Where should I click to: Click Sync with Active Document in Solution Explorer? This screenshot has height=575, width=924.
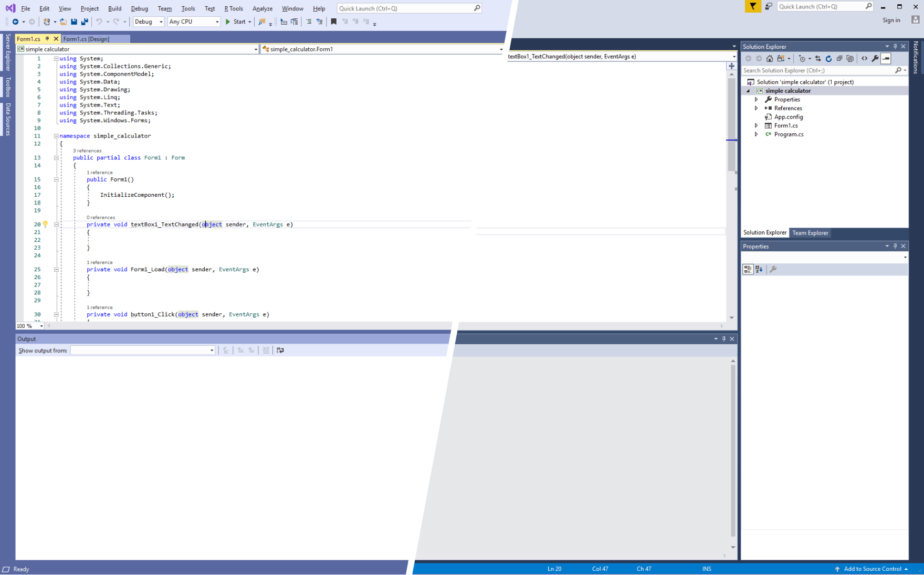818,58
